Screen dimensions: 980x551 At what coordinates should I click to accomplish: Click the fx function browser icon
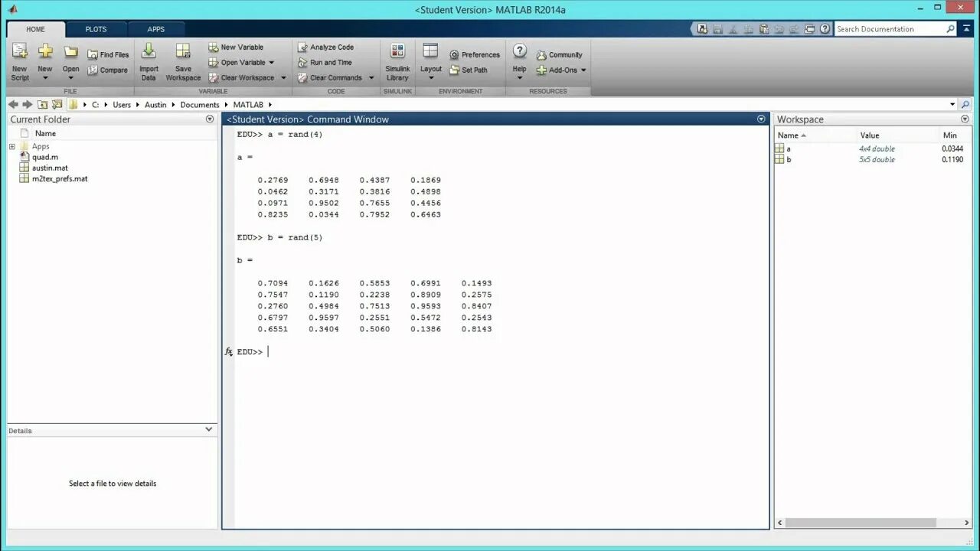point(228,352)
